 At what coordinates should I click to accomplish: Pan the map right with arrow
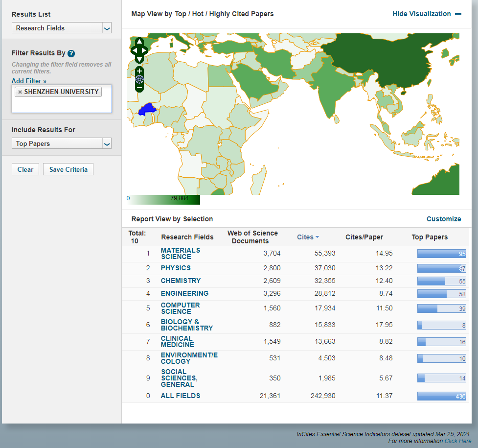click(145, 50)
